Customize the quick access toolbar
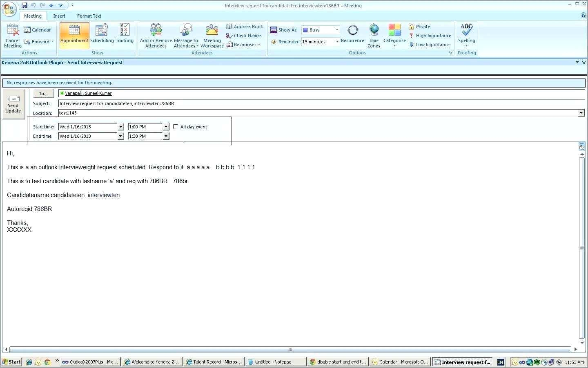 point(72,5)
